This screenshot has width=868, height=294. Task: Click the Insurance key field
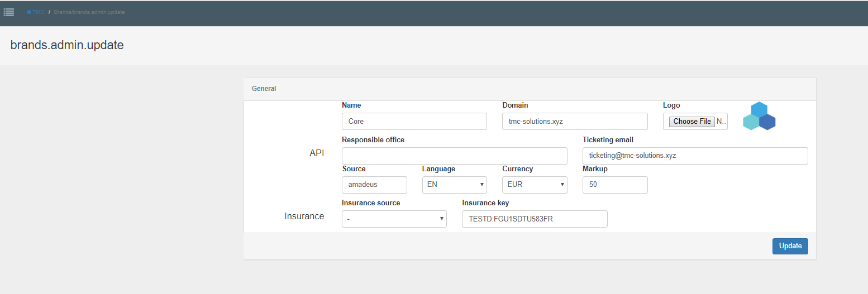(x=535, y=219)
